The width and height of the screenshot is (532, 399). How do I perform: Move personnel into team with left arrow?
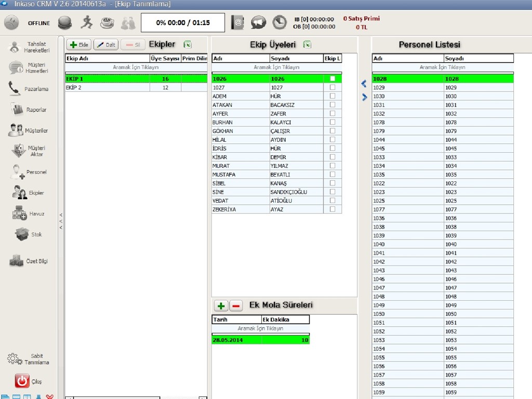point(364,84)
